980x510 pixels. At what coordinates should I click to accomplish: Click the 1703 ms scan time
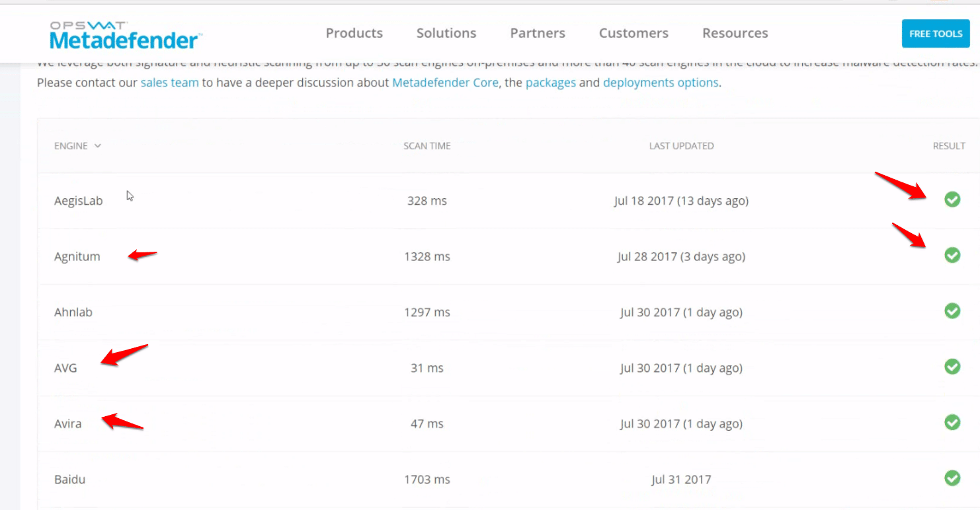pyautogui.click(x=427, y=480)
